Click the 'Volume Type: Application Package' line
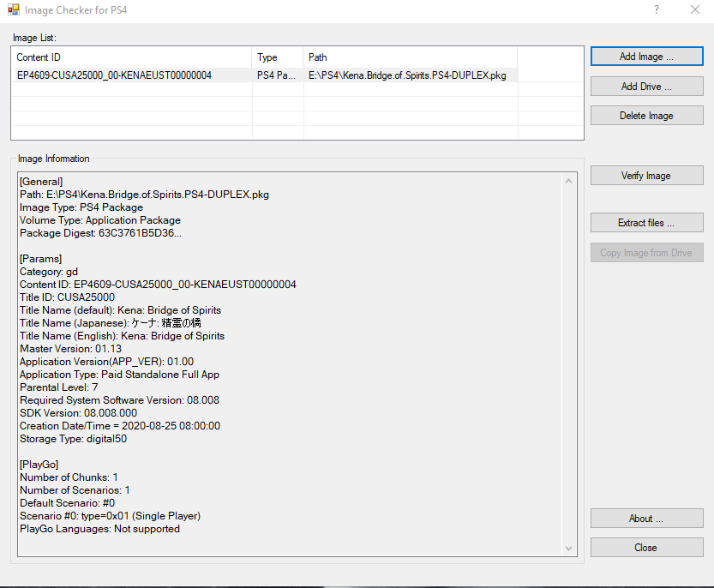Screen dimensions: 714x588 pos(100,220)
